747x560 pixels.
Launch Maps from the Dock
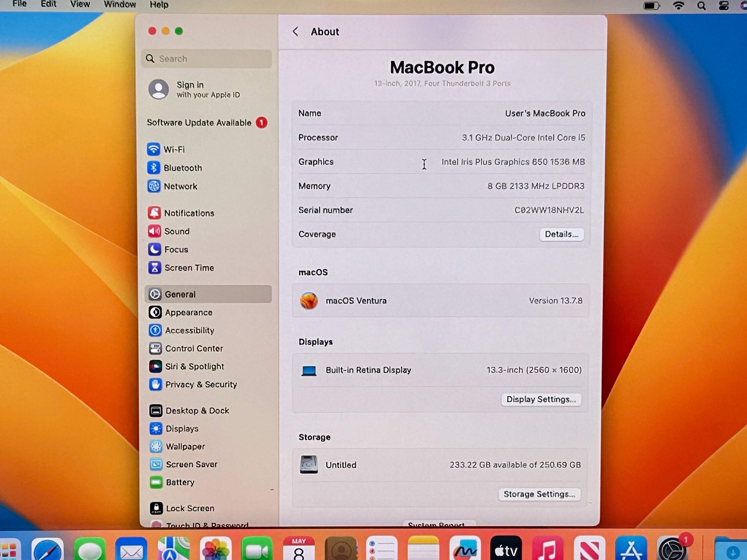pyautogui.click(x=174, y=550)
